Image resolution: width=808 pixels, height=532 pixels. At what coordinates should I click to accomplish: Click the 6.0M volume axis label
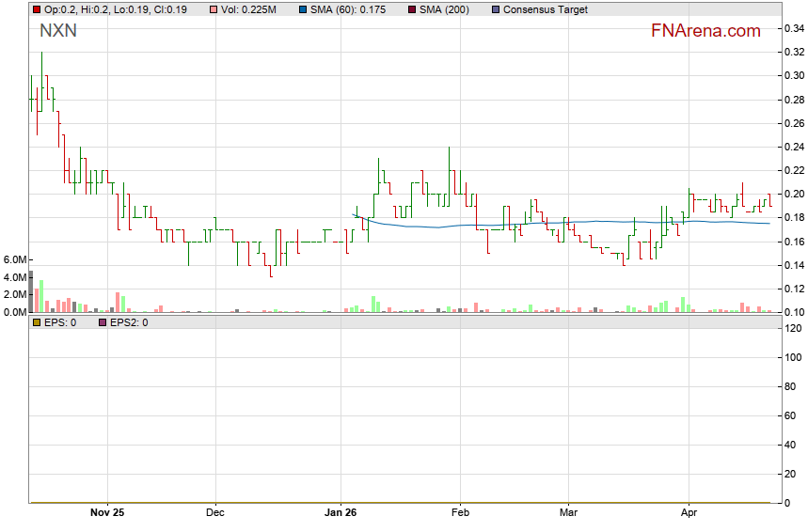coord(15,259)
